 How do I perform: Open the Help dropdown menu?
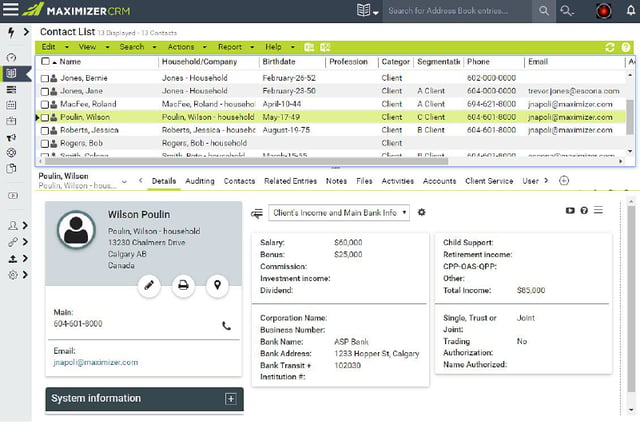280,47
